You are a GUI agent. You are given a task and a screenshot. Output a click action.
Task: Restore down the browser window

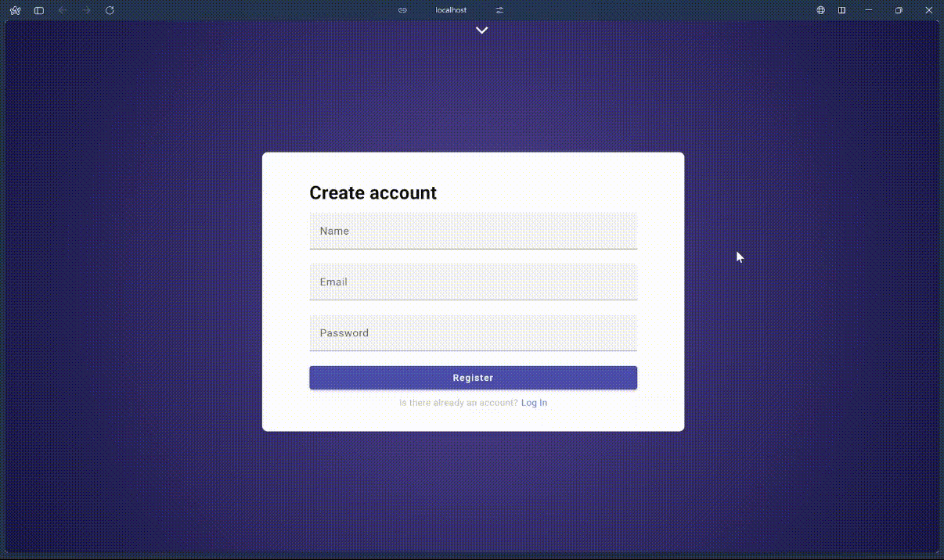[x=899, y=10]
